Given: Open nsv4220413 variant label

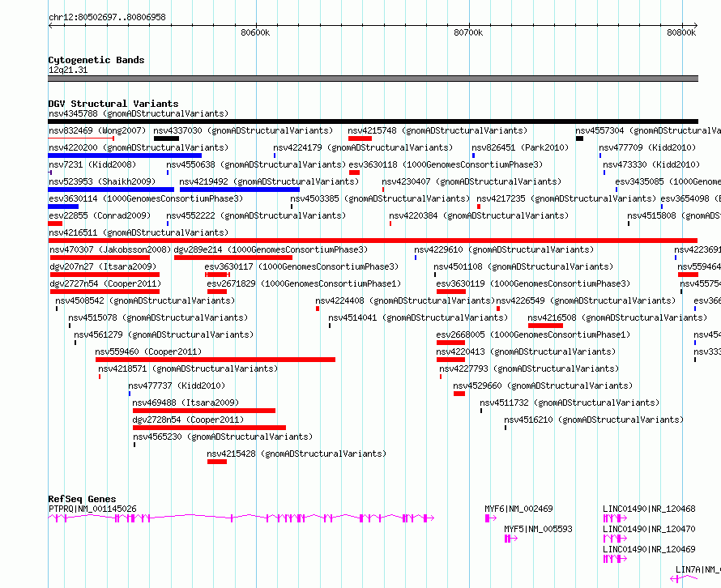Looking at the screenshot, I should [526, 352].
